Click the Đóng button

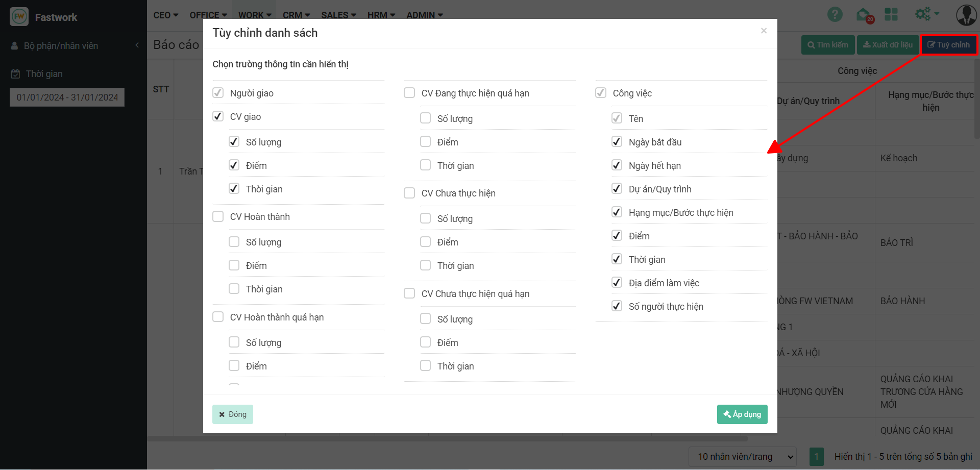tap(233, 414)
